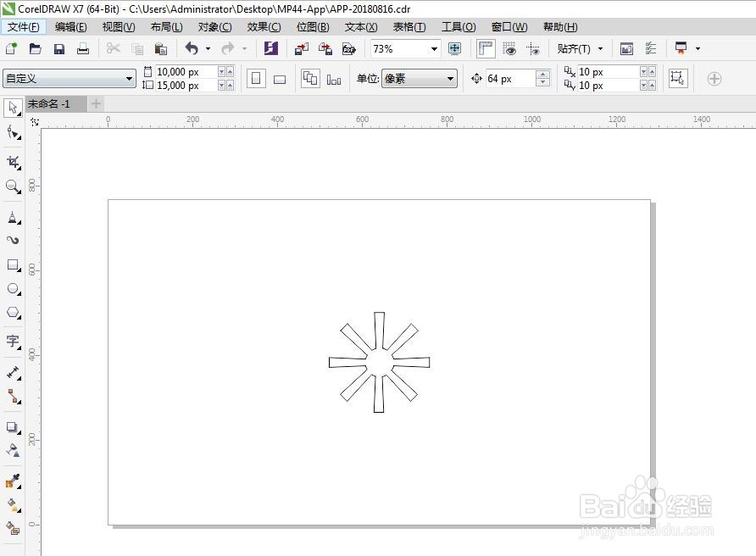Undo the last action
This screenshot has height=556, width=756.
tap(192, 48)
